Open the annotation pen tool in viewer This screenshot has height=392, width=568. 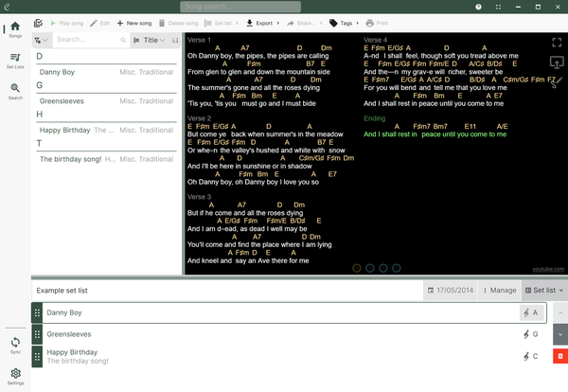coord(557,82)
